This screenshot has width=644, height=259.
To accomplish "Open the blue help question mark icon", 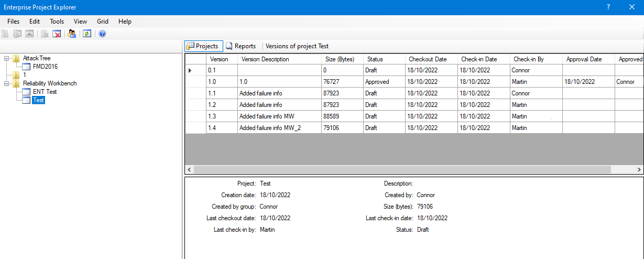I will coord(102,34).
